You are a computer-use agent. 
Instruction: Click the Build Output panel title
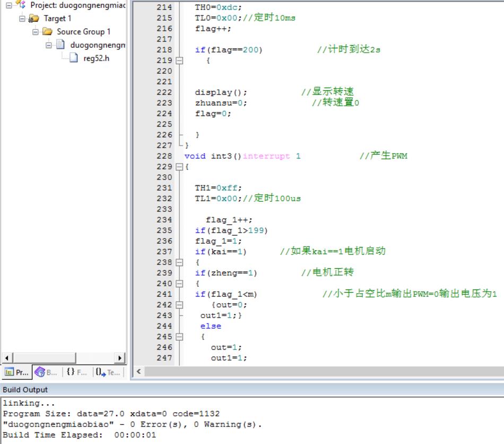pos(25,390)
